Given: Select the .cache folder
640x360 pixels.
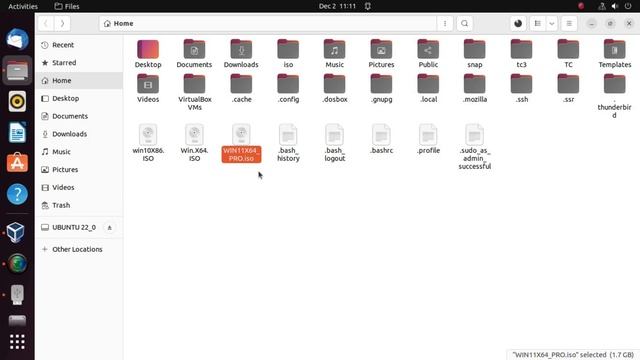Looking at the screenshot, I should [x=241, y=84].
